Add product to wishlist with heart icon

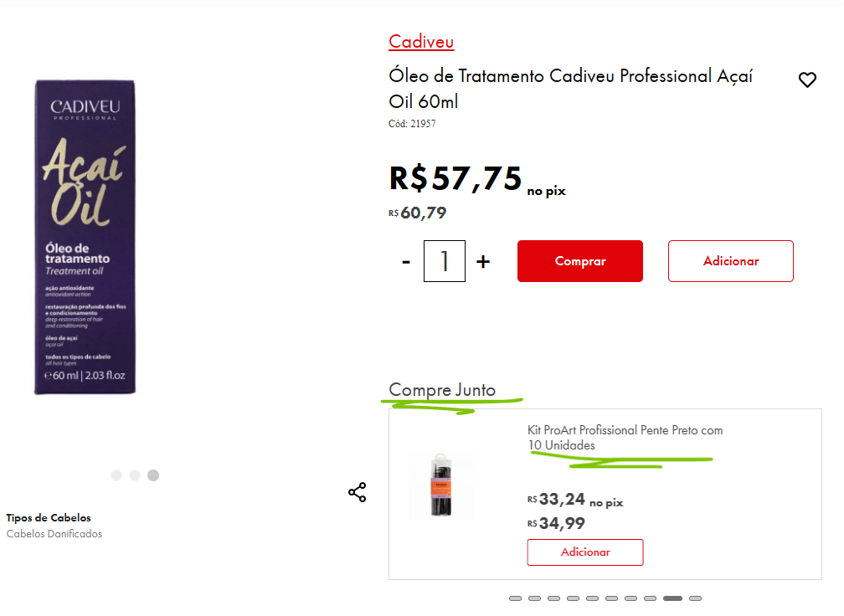point(807,80)
